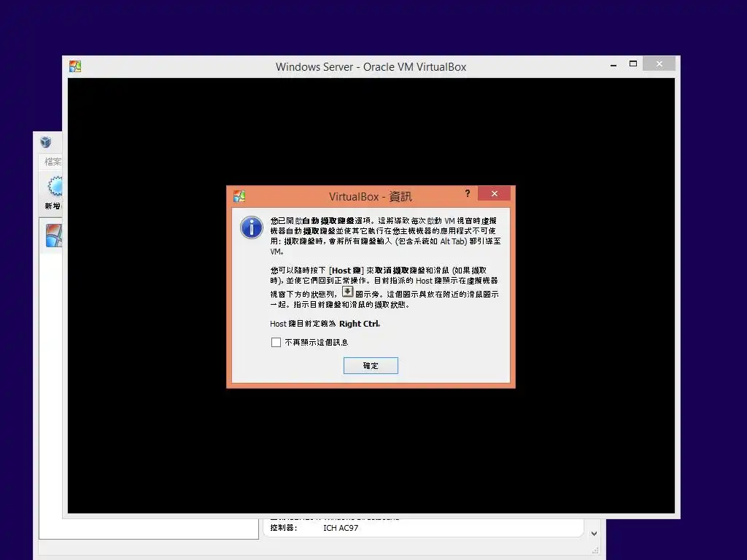Click the Windows Server VM window title icon
Image resolution: width=747 pixels, height=560 pixels.
click(75, 66)
